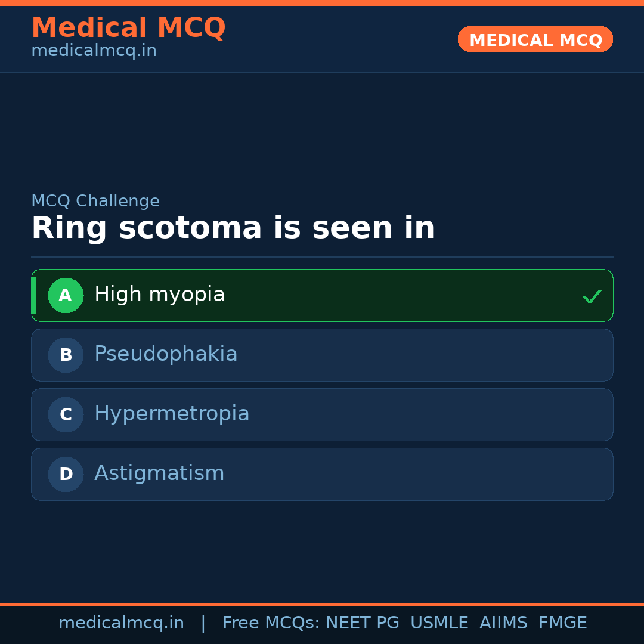Click USMLE in the footer
This screenshot has height=644, width=644.
439,623
